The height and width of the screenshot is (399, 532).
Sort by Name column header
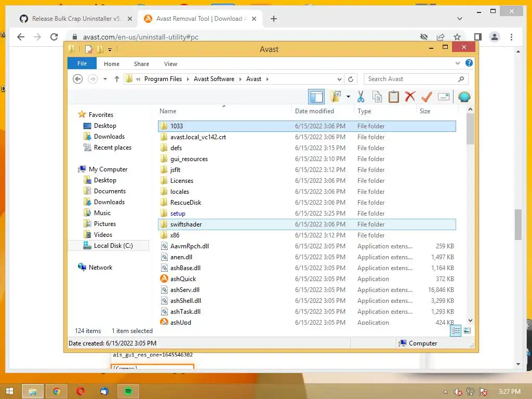(168, 111)
